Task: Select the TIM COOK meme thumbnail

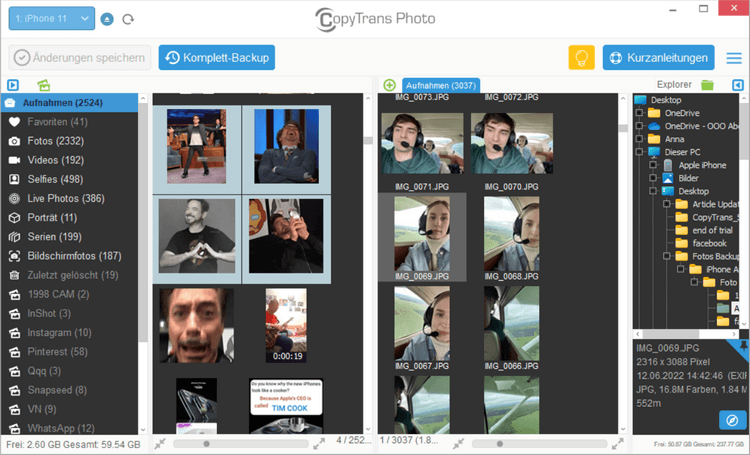Action: point(286,406)
